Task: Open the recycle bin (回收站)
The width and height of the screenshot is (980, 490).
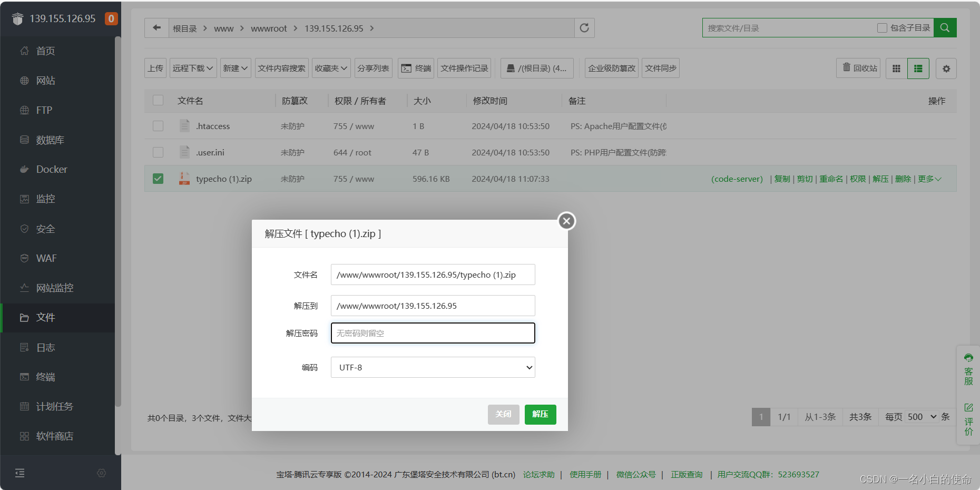Action: (x=858, y=68)
